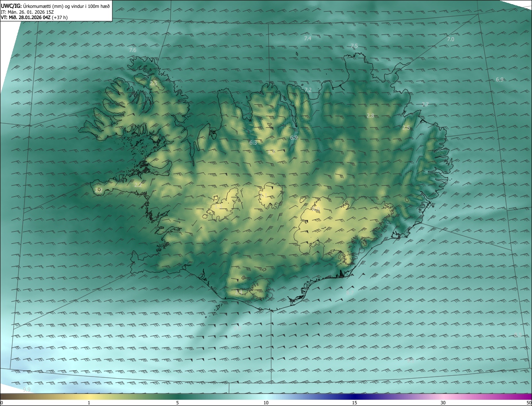The width and height of the screenshot is (532, 406).
Task: Click the 7.2 value label on the map
Action: [308, 90]
